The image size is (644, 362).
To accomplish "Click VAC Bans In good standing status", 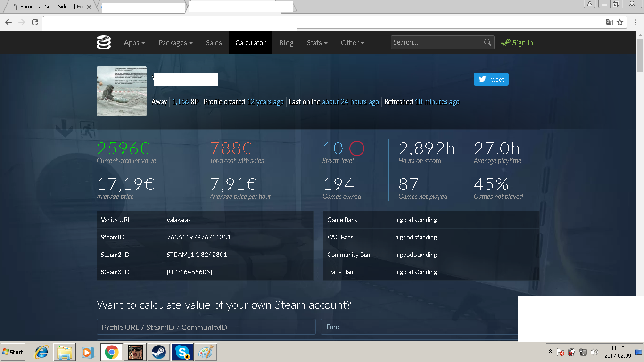I will point(415,237).
